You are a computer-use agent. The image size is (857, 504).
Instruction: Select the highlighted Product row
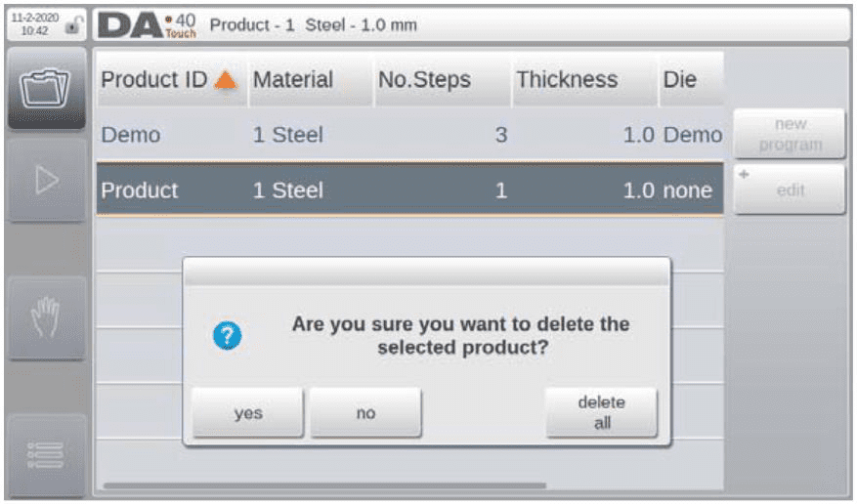409,190
